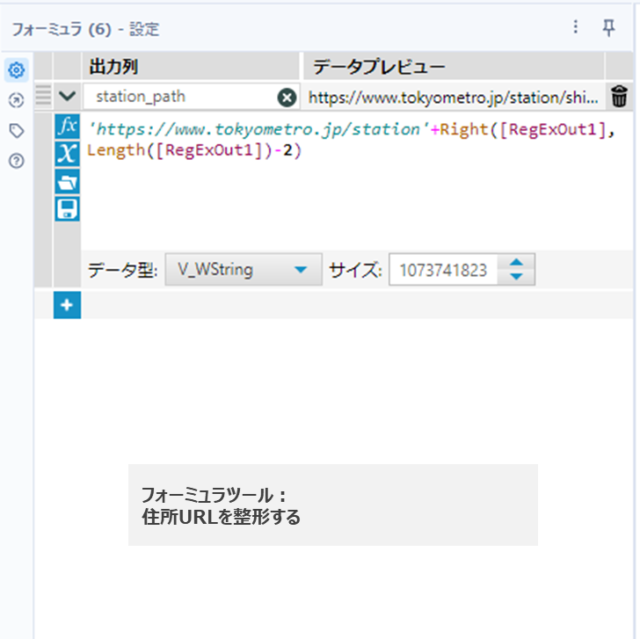Open the panel's three-dot options menu
Image resolution: width=640 pixels, height=639 pixels.
[x=575, y=28]
